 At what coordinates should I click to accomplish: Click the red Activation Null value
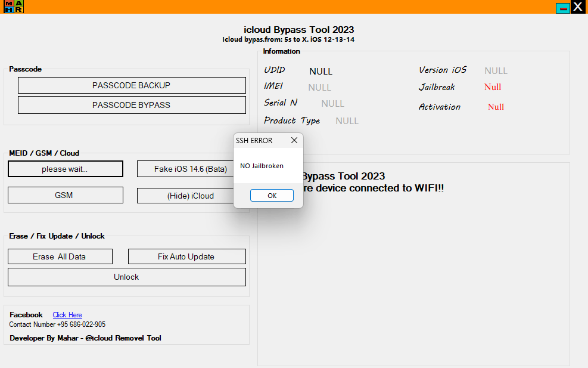click(x=496, y=107)
